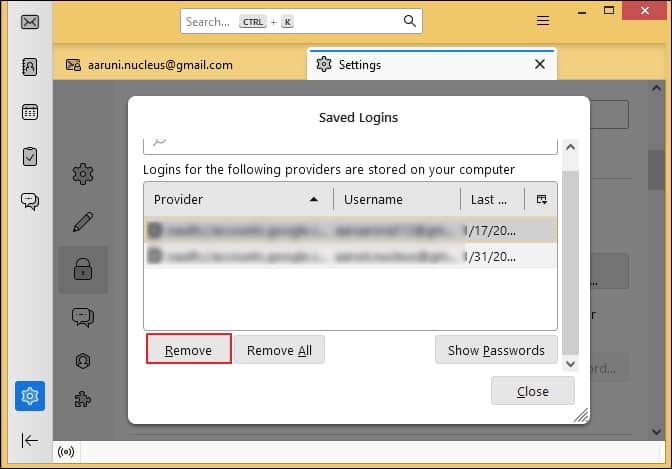672x469 pixels.
Task: Open Privacy & Security lock settings
Action: click(x=83, y=270)
